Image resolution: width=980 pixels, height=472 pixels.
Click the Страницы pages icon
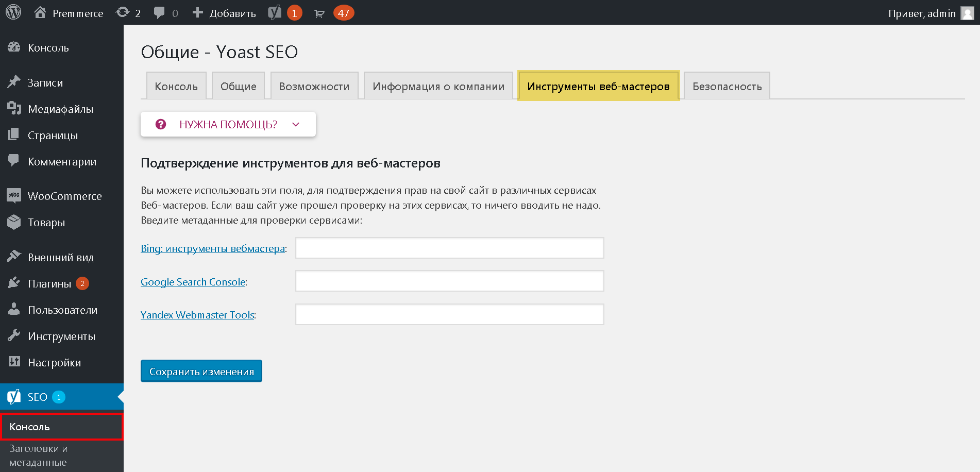point(14,134)
